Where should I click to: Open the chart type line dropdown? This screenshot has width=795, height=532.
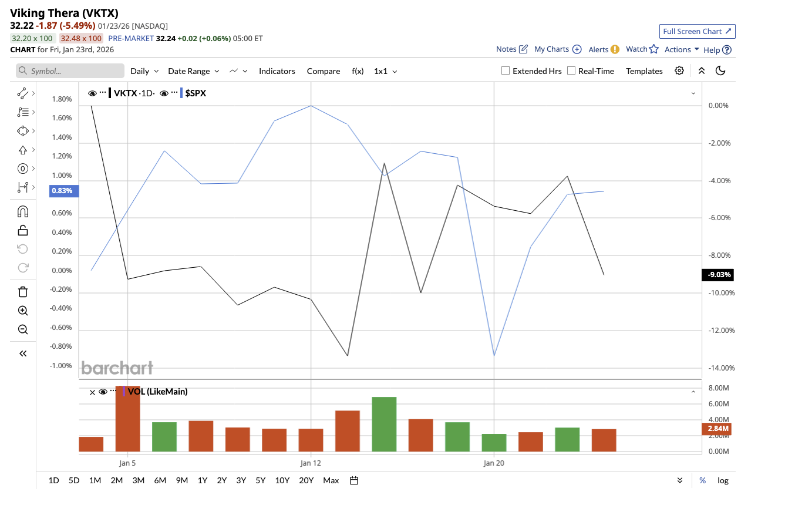(x=238, y=71)
